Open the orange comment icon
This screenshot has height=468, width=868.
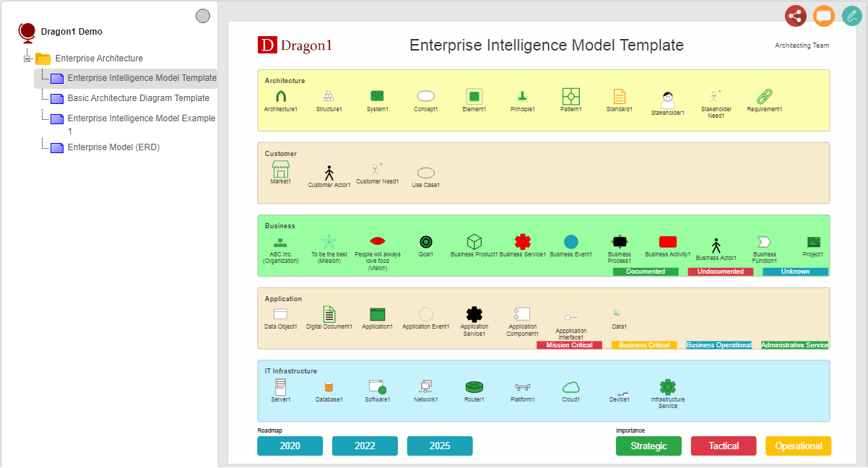point(824,16)
